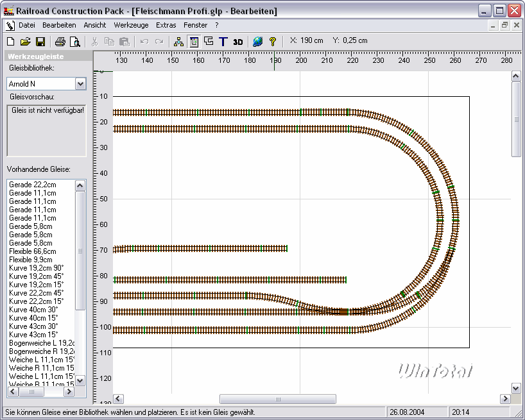Expand the Gleisbibliothek dropdown showing Arnold N

(80, 83)
